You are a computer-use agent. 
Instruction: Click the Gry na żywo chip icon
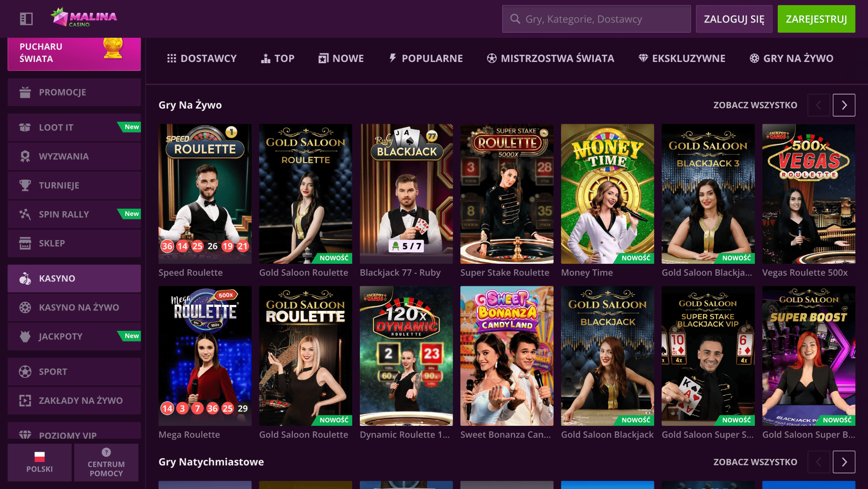coord(754,59)
